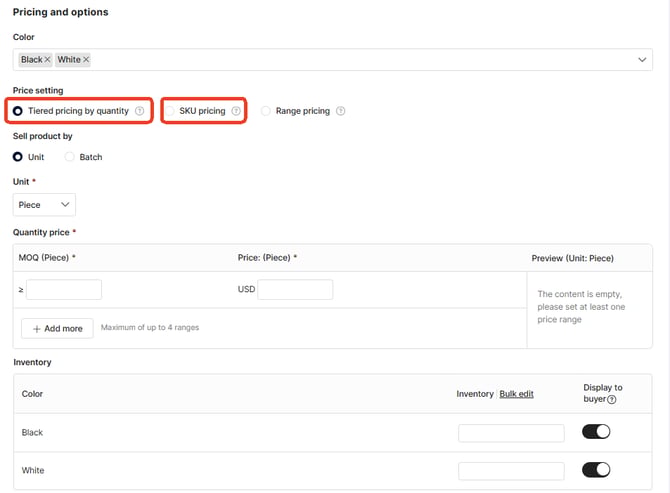This screenshot has height=493, width=670.
Task: Click help icon beside Tiered pricing by quantity
Action: [140, 111]
